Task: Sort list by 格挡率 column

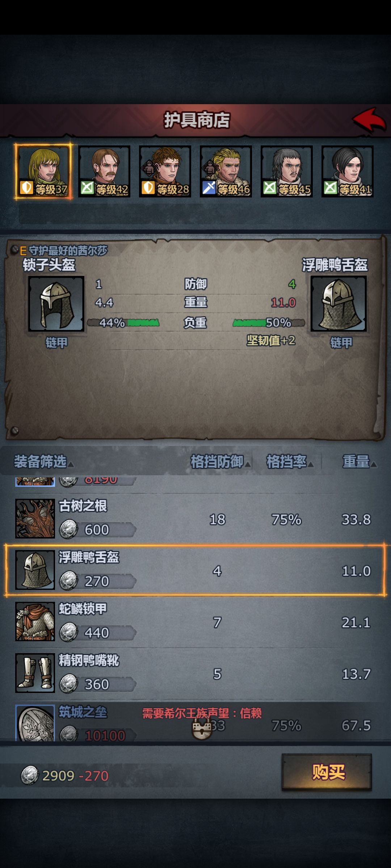Action: point(290,462)
